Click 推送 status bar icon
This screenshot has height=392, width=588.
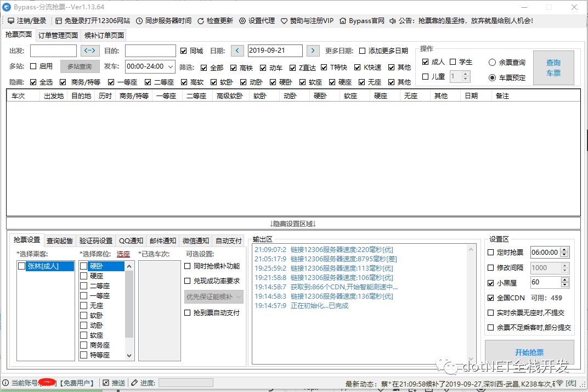pos(106,383)
